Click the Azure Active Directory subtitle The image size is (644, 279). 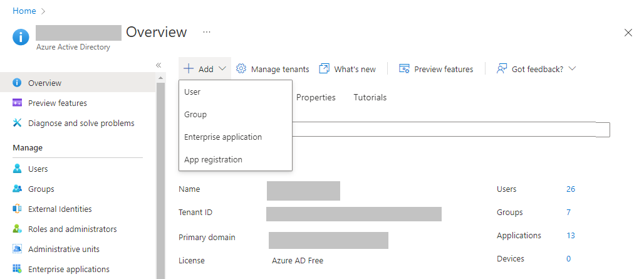pyautogui.click(x=73, y=47)
